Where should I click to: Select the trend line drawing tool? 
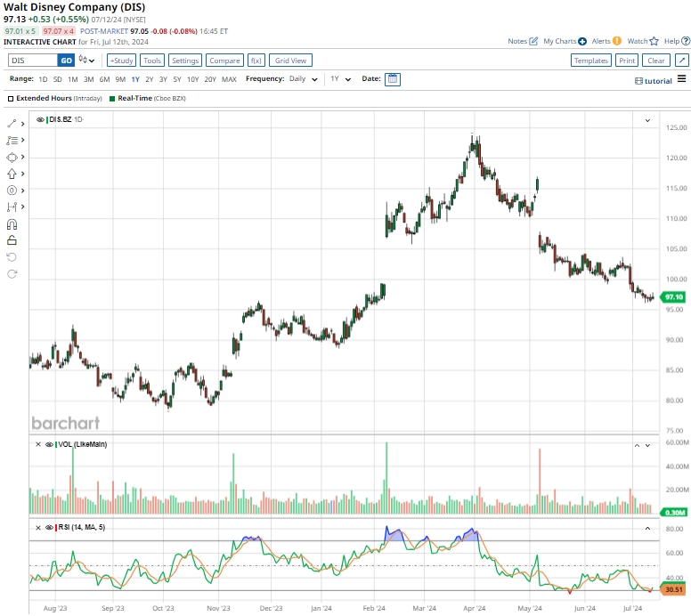click(12, 124)
